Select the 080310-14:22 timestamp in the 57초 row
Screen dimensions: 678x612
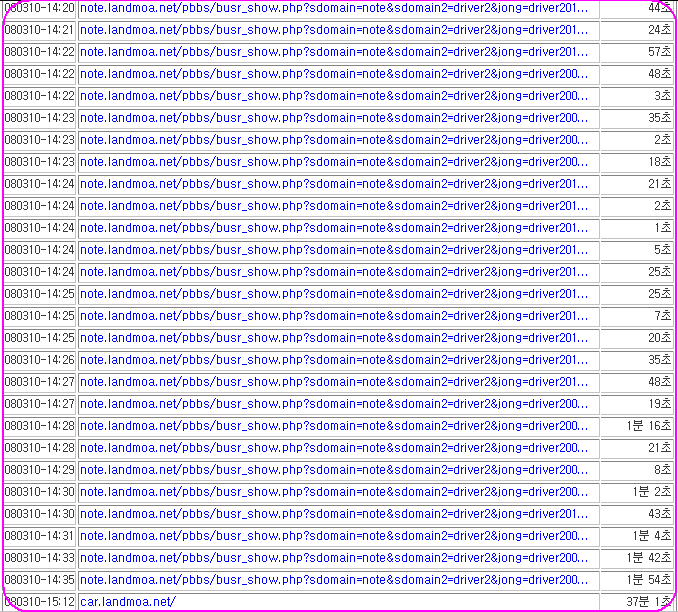click(x=40, y=52)
